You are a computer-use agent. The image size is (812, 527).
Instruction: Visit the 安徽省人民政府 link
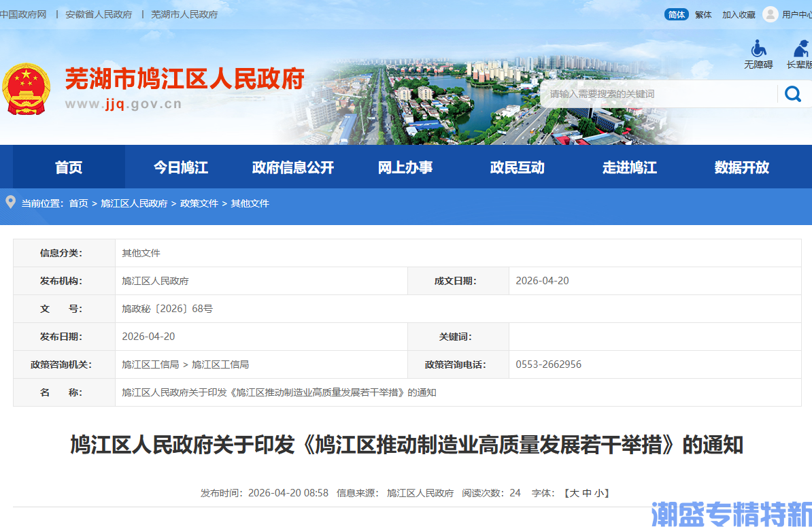pyautogui.click(x=99, y=14)
